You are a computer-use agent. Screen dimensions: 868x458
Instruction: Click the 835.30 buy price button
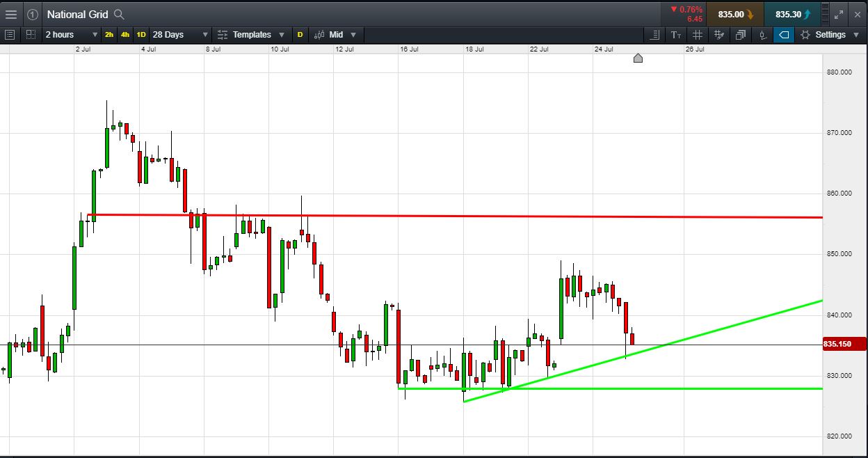point(792,14)
